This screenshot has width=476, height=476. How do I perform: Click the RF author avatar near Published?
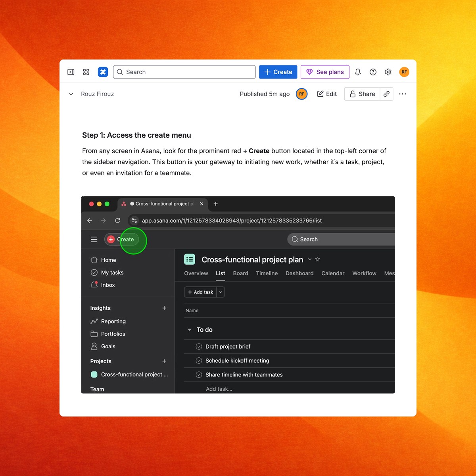[x=302, y=94]
